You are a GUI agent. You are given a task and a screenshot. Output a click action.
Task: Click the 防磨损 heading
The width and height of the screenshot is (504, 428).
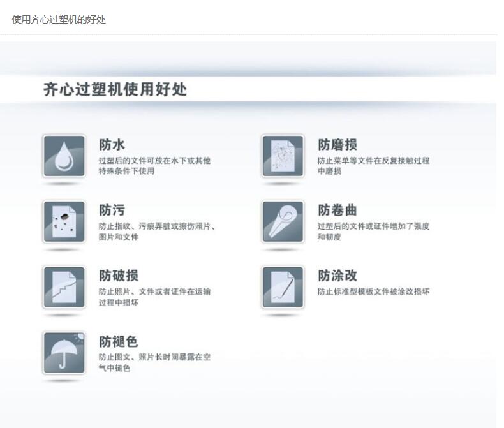coord(337,145)
